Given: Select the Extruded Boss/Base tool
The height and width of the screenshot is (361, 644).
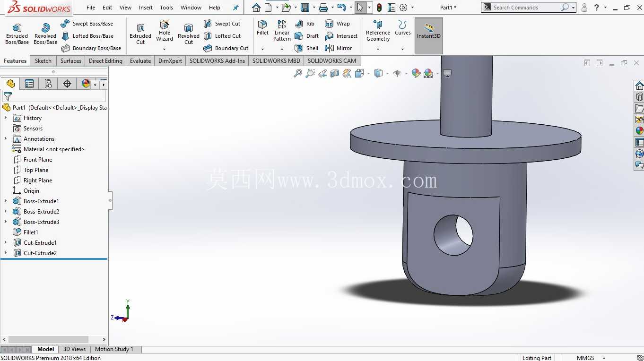Looking at the screenshot, I should click(17, 34).
